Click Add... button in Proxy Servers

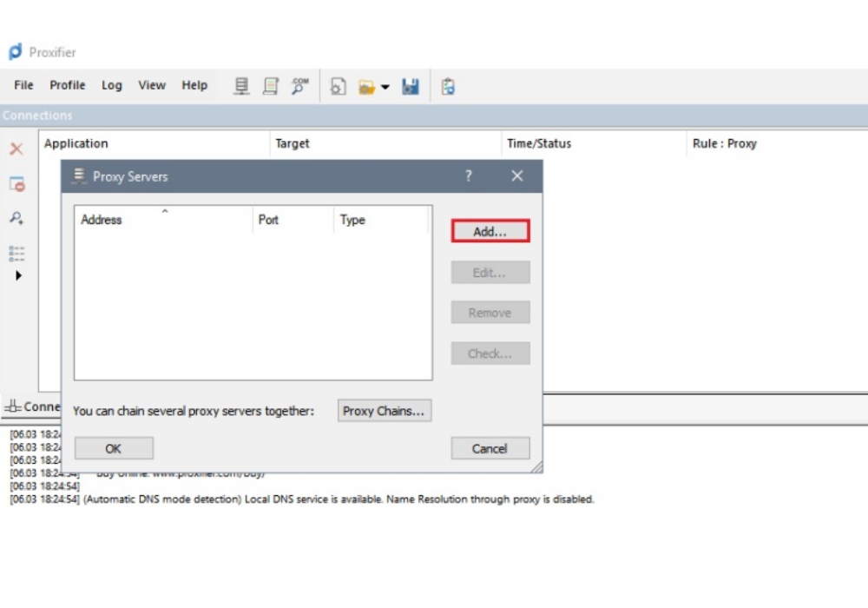(490, 231)
